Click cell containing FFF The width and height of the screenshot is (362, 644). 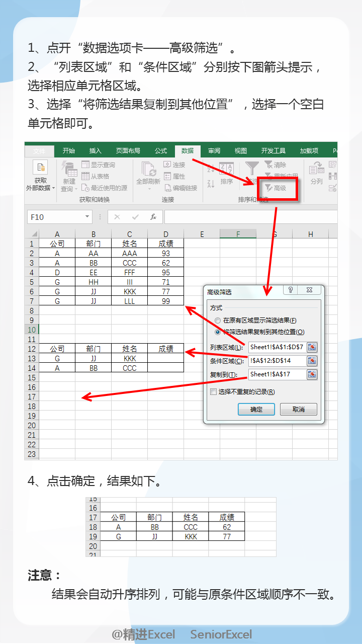pyautogui.click(x=130, y=272)
